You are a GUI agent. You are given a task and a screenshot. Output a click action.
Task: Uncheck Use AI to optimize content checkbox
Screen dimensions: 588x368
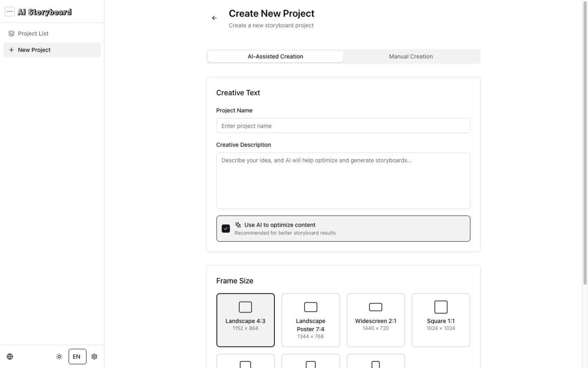pyautogui.click(x=226, y=229)
